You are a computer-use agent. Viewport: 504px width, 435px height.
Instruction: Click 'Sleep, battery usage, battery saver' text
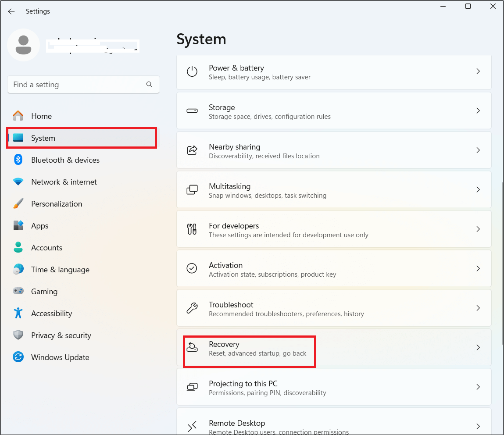(260, 77)
